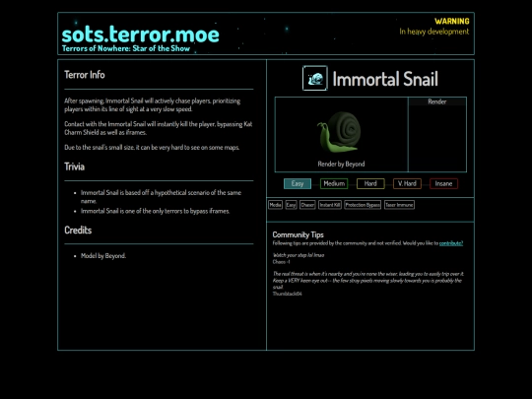Image resolution: width=532 pixels, height=399 pixels.
Task: Click the yellow WARNING label
Action: [x=452, y=22]
